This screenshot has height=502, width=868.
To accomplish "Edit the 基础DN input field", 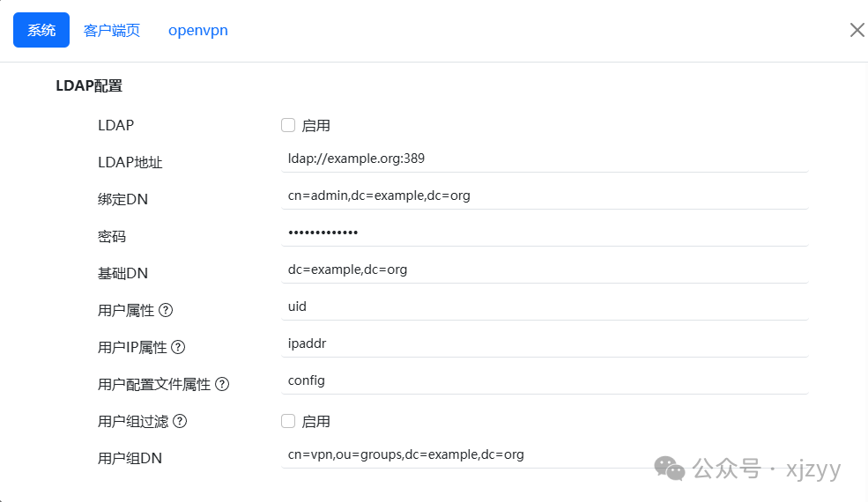I will click(x=545, y=269).
